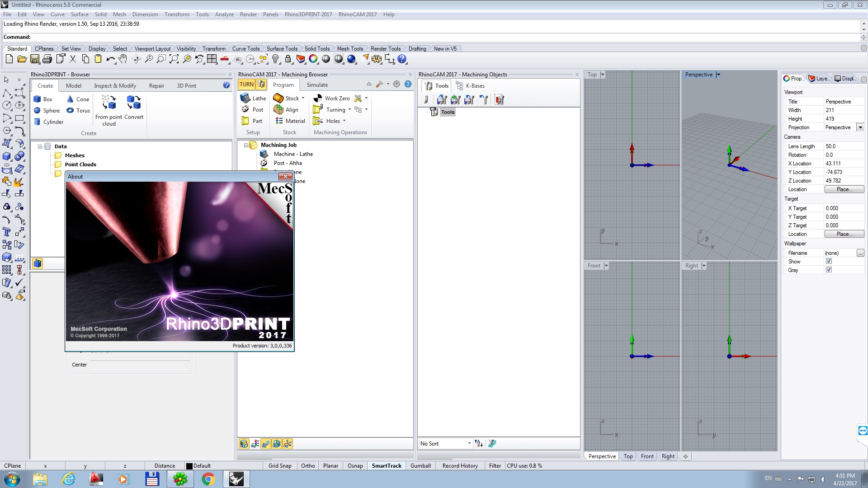Screen dimensions: 868x488
Task: Click the Align stock icon
Action: [x=286, y=109]
